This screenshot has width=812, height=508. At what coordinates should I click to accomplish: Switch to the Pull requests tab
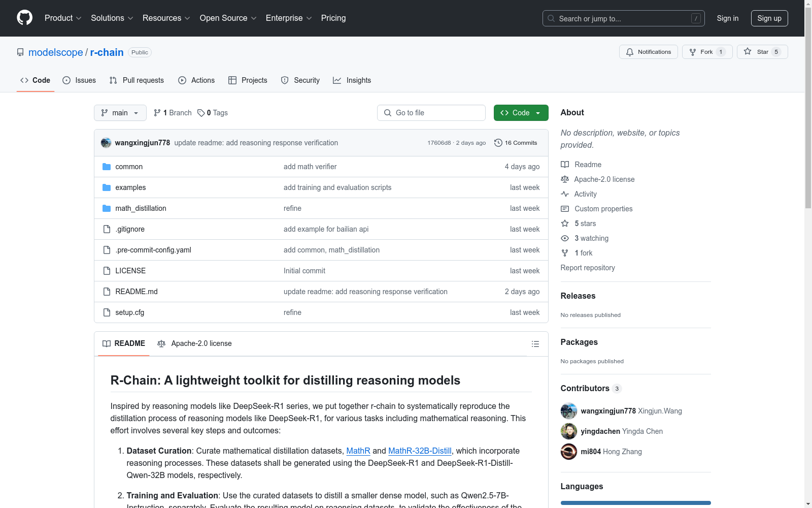(137, 80)
